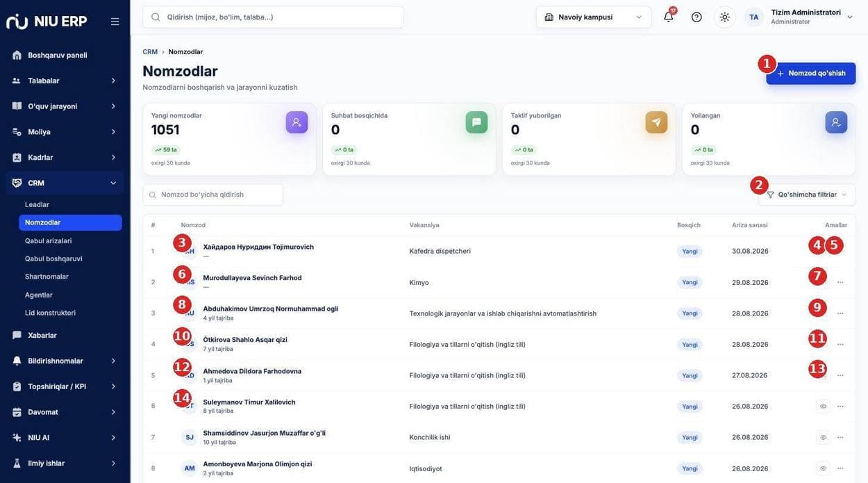Click the NIU ERP logo

pyautogui.click(x=47, y=21)
